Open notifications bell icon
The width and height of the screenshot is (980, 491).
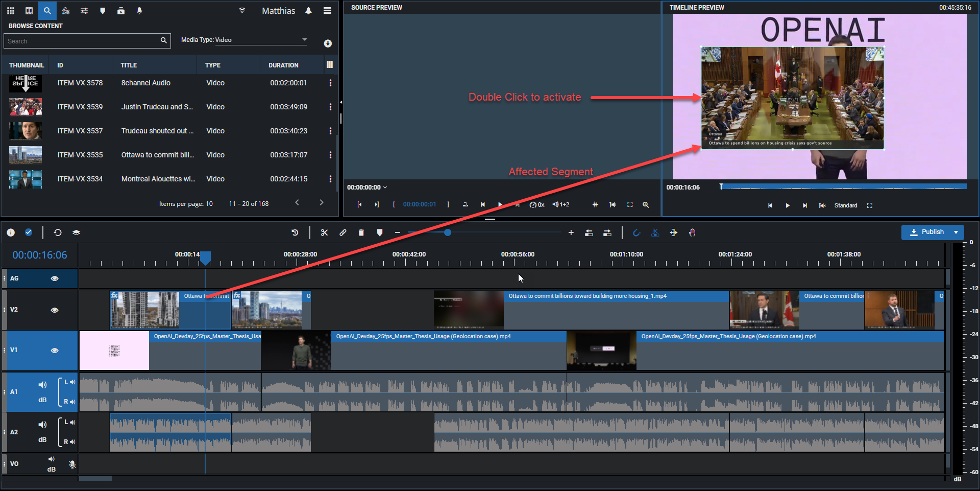click(308, 11)
